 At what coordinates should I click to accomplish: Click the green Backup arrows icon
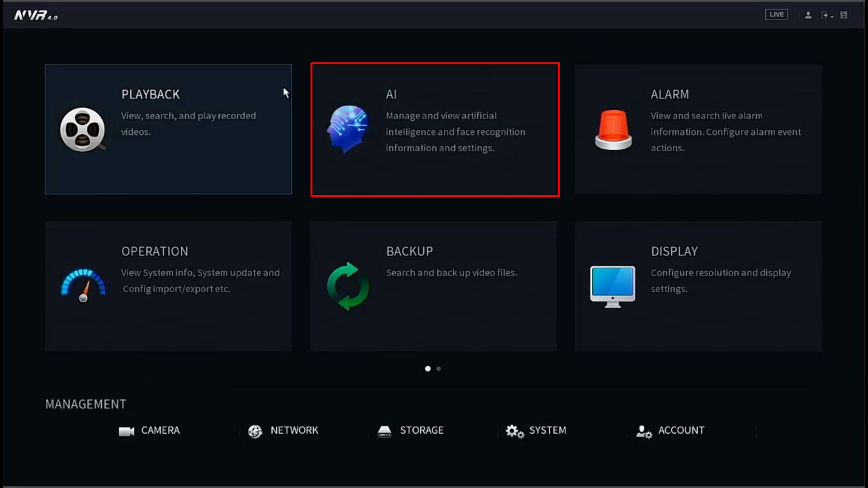(348, 286)
